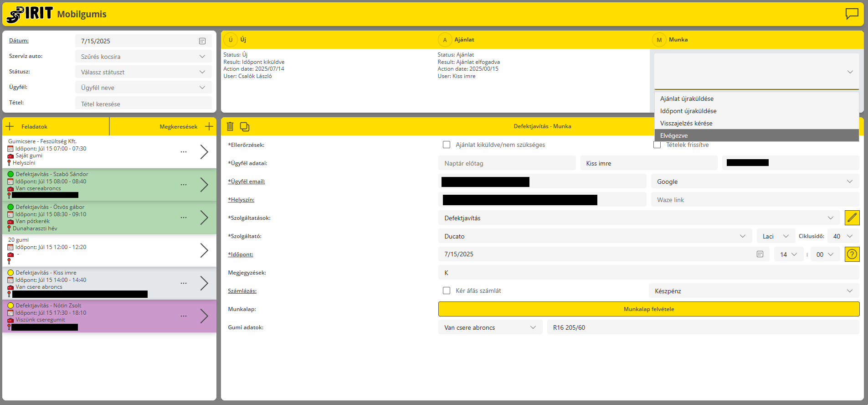The width and height of the screenshot is (868, 405).
Task: Click the duplicate task copy icon
Action: point(245,126)
